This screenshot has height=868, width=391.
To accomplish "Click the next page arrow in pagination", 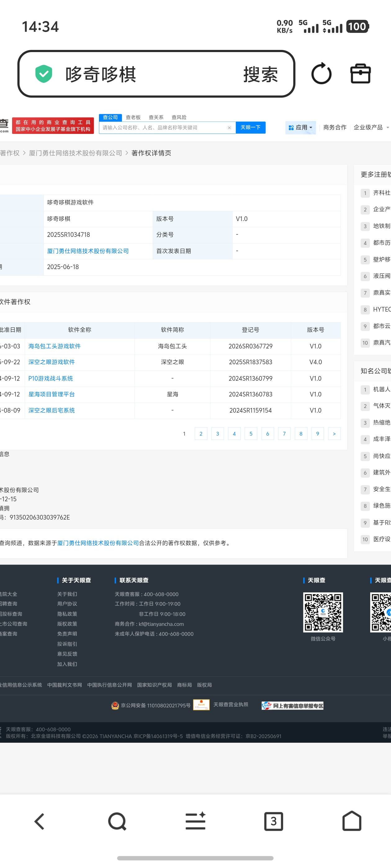I will [334, 434].
